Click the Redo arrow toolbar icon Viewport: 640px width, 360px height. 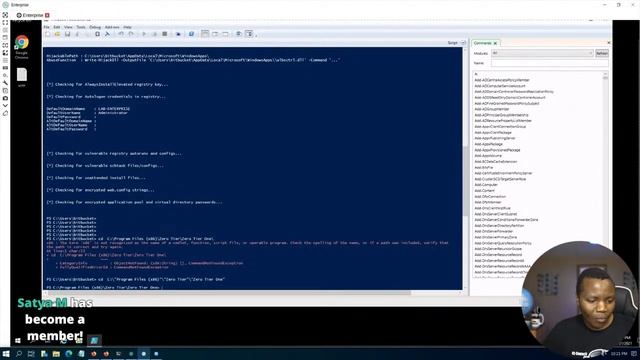click(x=131, y=34)
